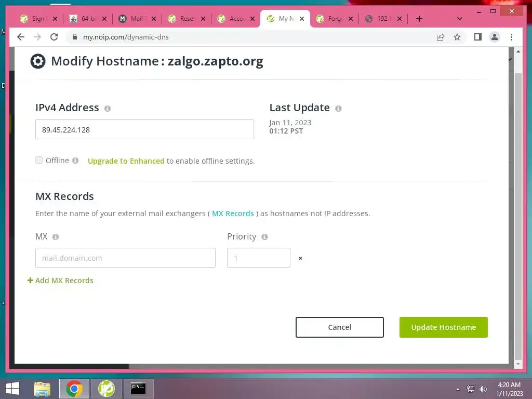The image size is (532, 399).
Task: Open No-IP DUC app in taskbar
Action: coord(106,389)
